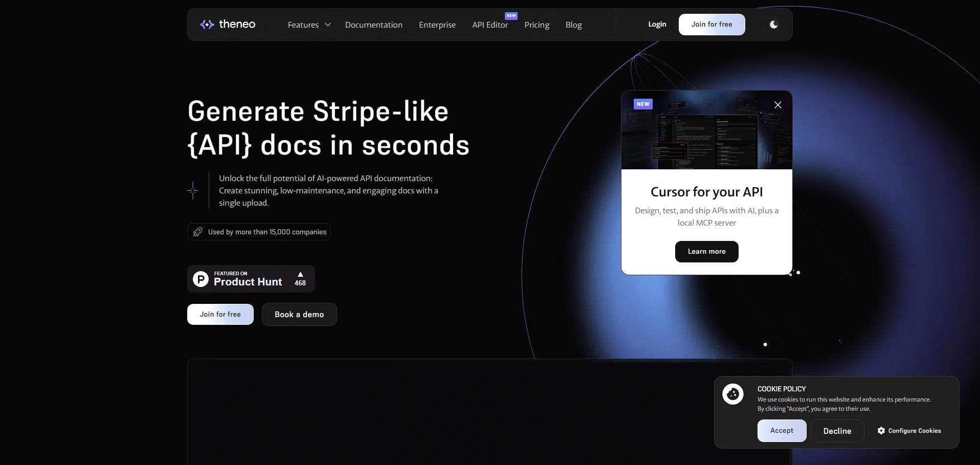Close the Cursor for your API popup
The width and height of the screenshot is (980, 465).
tap(777, 105)
